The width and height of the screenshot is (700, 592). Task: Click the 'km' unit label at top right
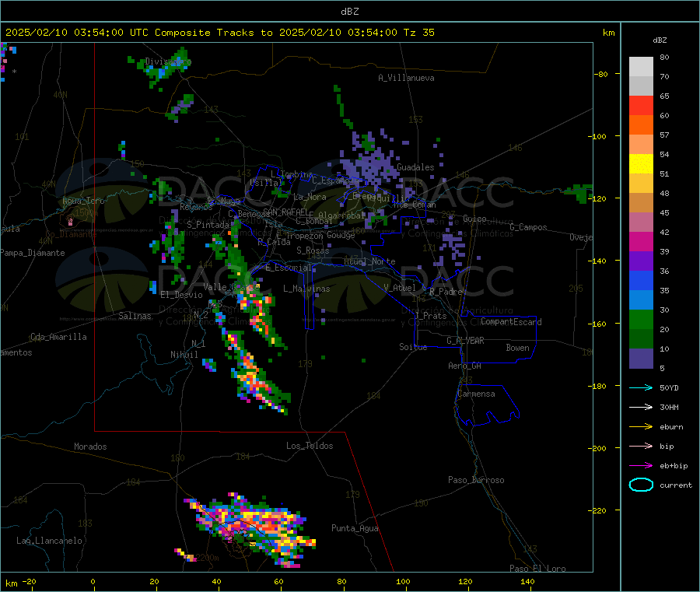coord(608,33)
